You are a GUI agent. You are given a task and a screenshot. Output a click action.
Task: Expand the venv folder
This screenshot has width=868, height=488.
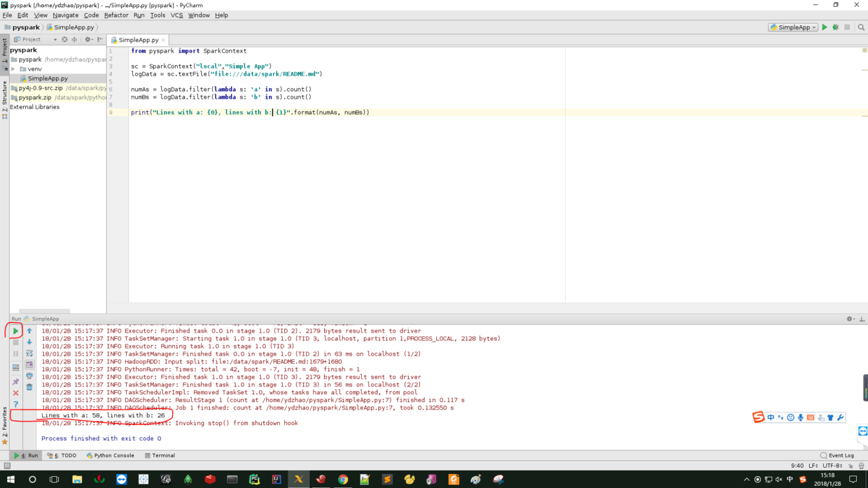tap(13, 69)
